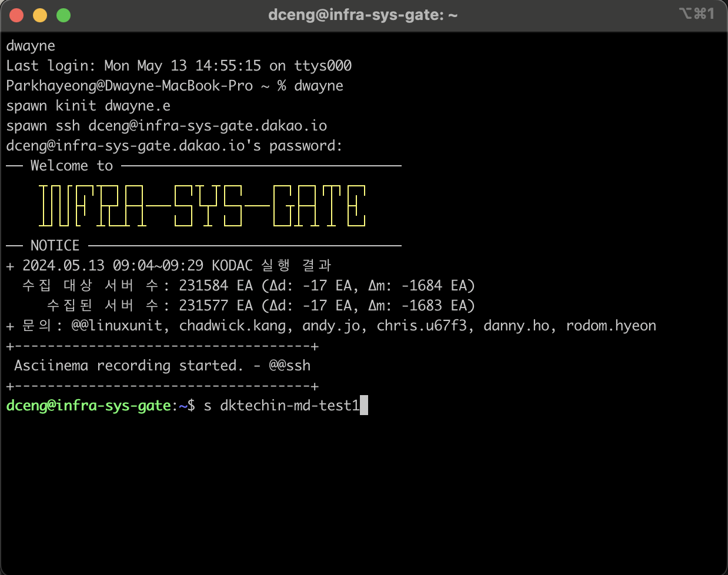Click the green dceng@infra-sys-gate prompt
The height and width of the screenshot is (575, 728).
point(88,406)
